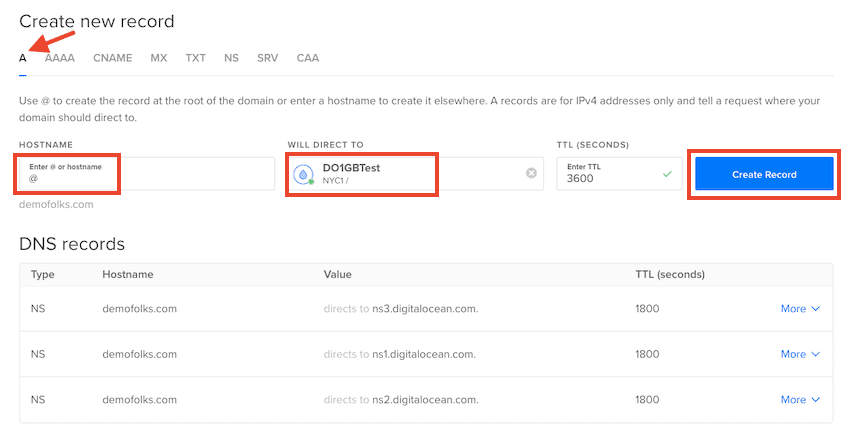Image resolution: width=852 pixels, height=432 pixels.
Task: Click the Create new record heading
Action: (x=97, y=21)
